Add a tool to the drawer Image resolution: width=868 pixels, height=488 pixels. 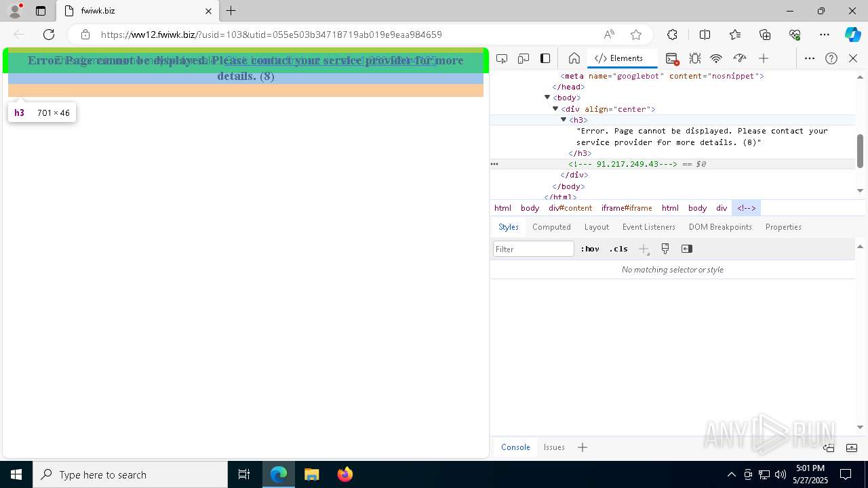pos(583,447)
